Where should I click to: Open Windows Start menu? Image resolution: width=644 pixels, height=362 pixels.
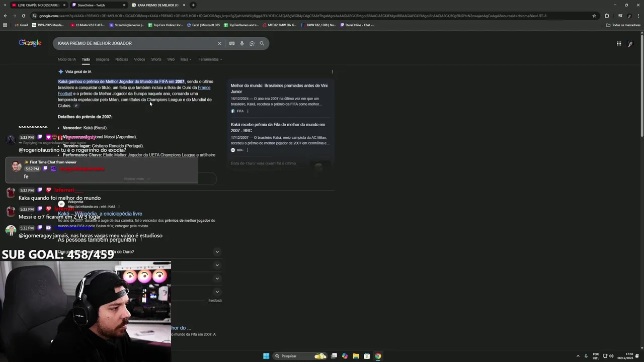pyautogui.click(x=266, y=356)
